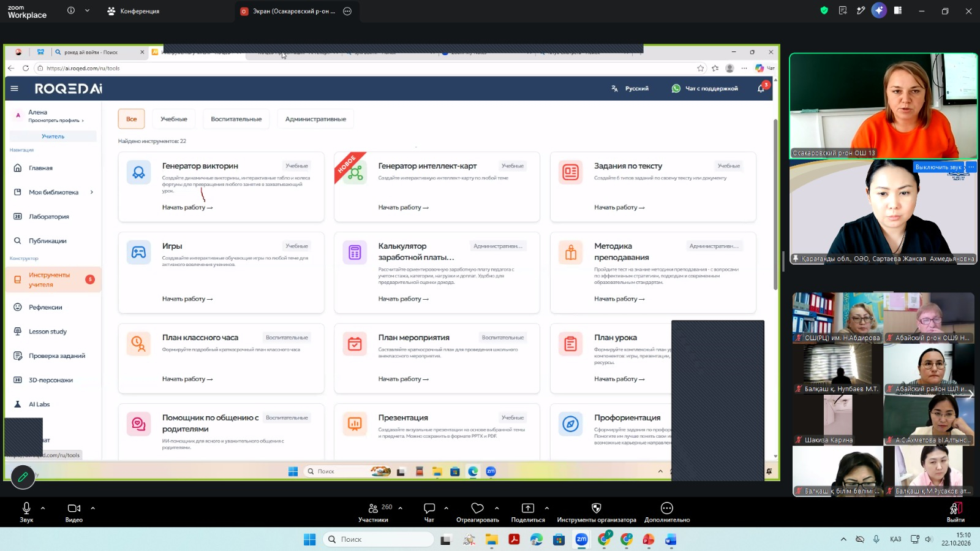Click the browser address bar URL
The width and height of the screenshot is (980, 551).
(83, 68)
